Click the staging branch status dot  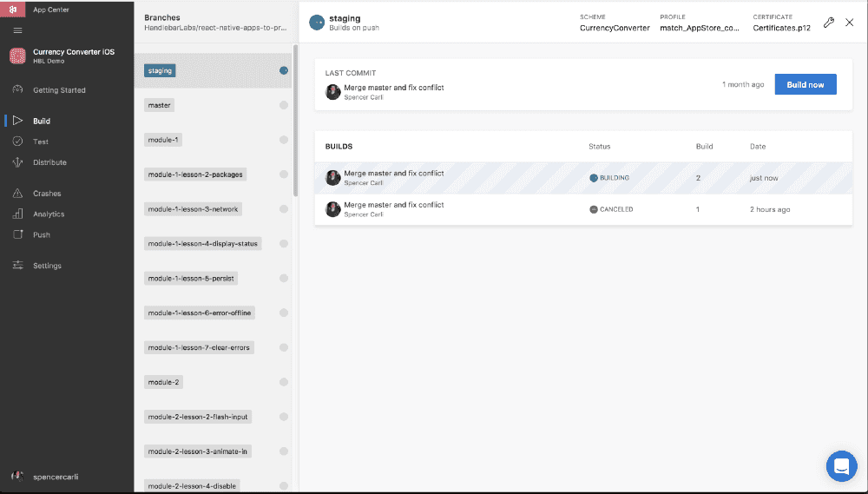click(284, 70)
